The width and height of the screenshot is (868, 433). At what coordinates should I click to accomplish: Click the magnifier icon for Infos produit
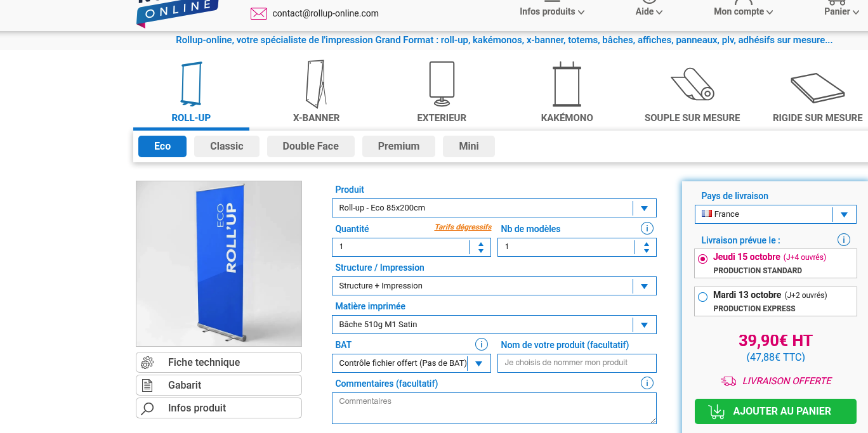147,408
